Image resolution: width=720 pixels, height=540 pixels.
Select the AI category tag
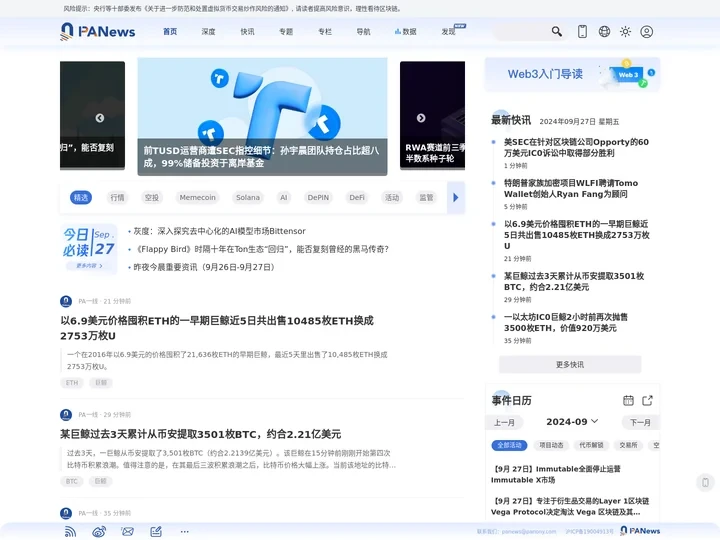[x=284, y=197]
